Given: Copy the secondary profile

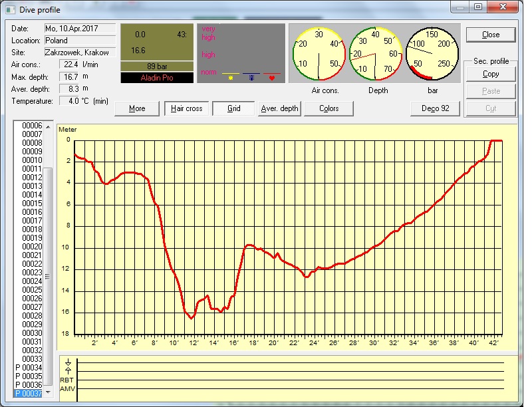Looking at the screenshot, I should click(491, 74).
